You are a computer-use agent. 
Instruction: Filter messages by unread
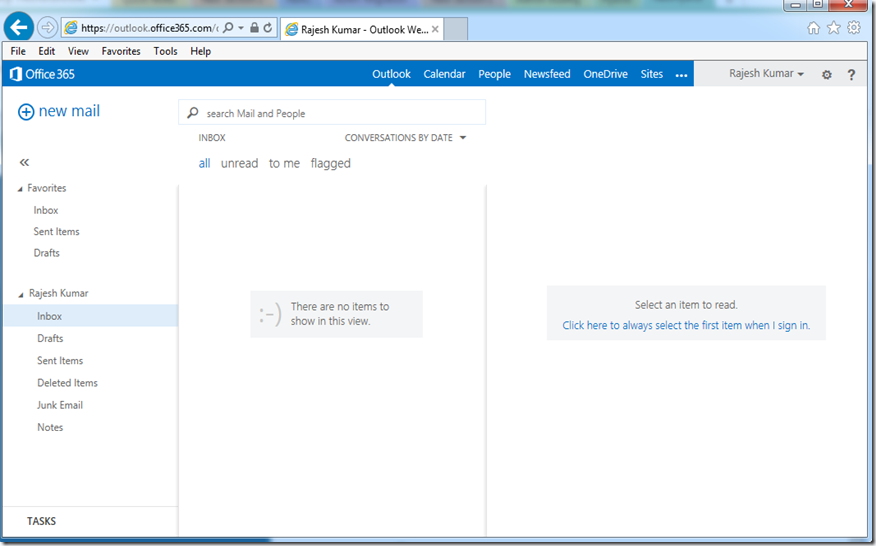coord(239,163)
